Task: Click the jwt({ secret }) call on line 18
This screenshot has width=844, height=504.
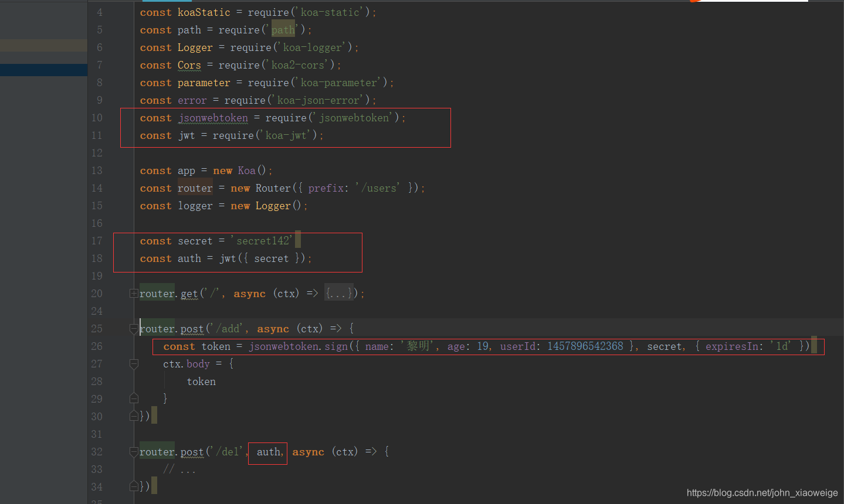Action: (x=262, y=258)
